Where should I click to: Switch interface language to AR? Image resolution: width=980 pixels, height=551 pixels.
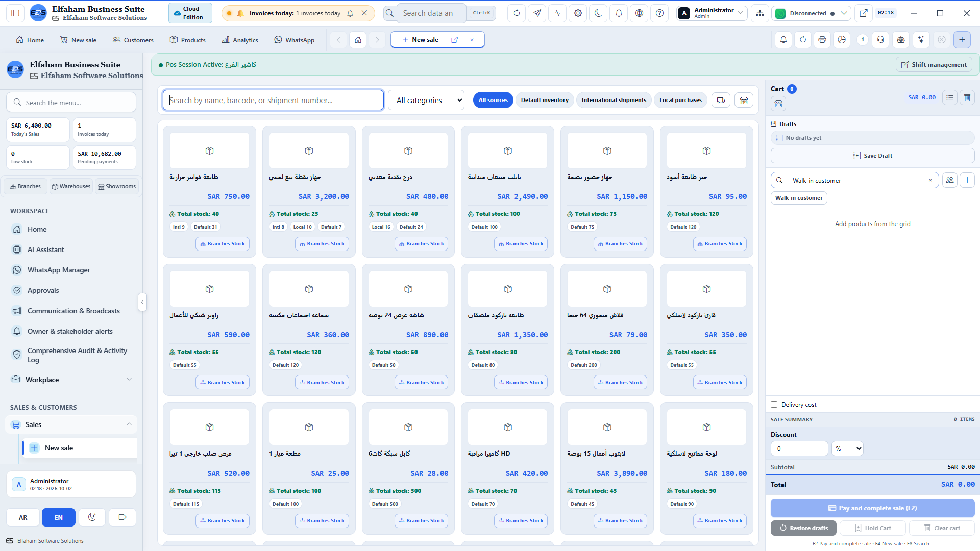click(23, 517)
